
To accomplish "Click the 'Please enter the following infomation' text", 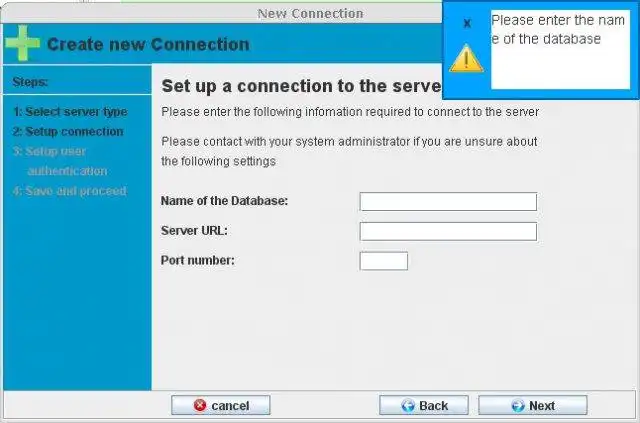I will (x=350, y=112).
